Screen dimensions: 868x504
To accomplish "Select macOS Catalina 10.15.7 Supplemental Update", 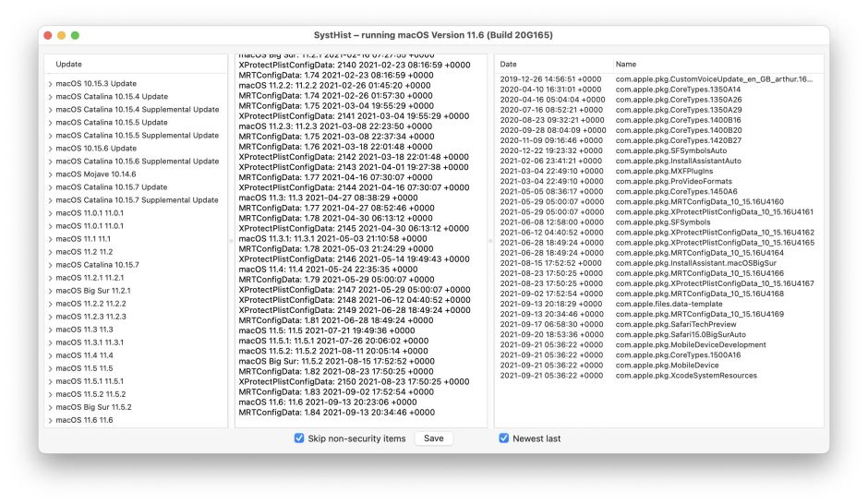I will (137, 199).
